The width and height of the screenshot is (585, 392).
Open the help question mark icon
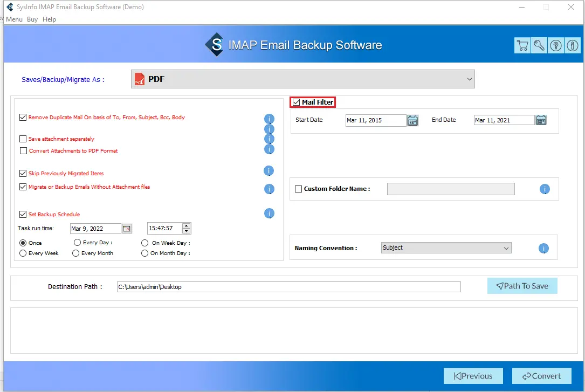[x=555, y=46]
